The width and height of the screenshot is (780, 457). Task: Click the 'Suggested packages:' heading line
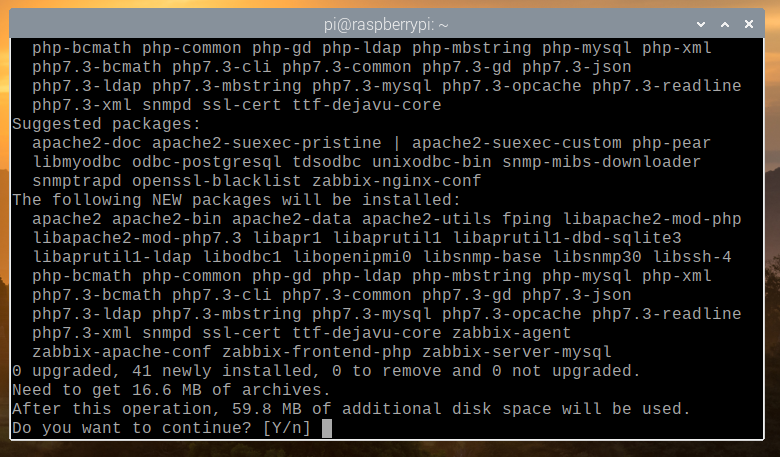click(x=105, y=124)
